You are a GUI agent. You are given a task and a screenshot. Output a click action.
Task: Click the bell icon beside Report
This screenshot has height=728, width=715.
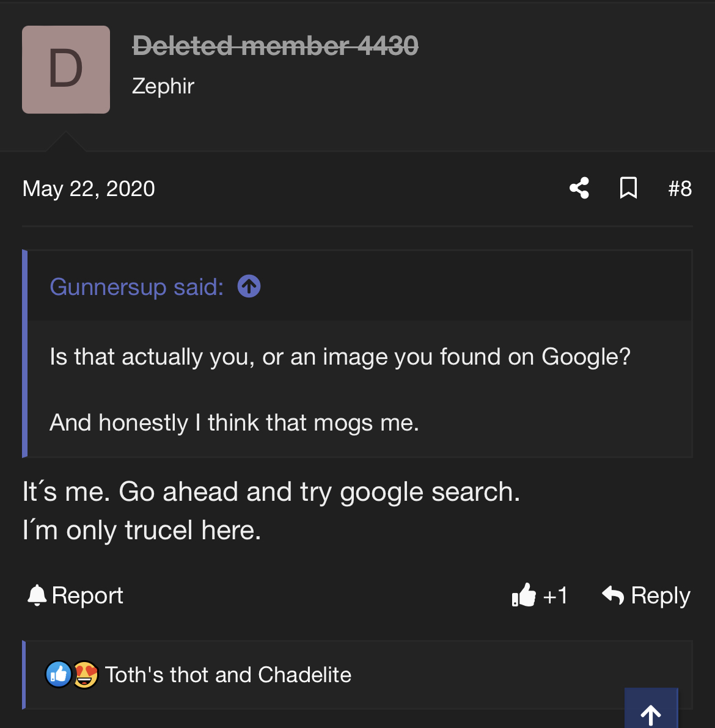pyautogui.click(x=37, y=595)
